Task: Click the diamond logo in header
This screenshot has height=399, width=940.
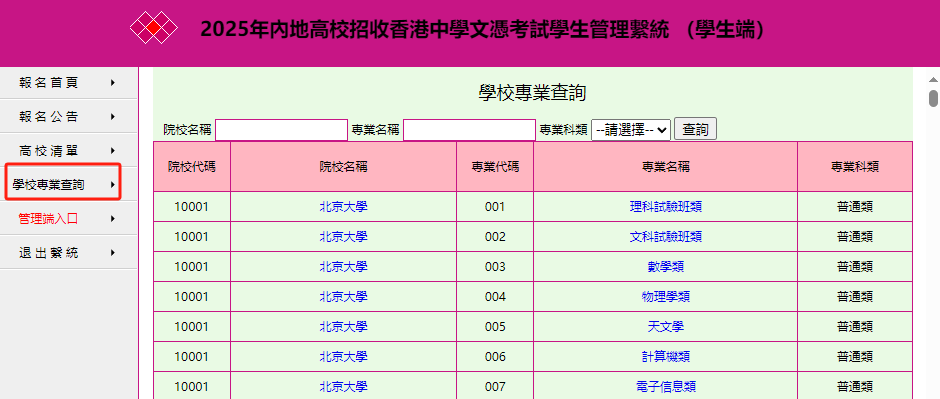Action: [x=154, y=28]
